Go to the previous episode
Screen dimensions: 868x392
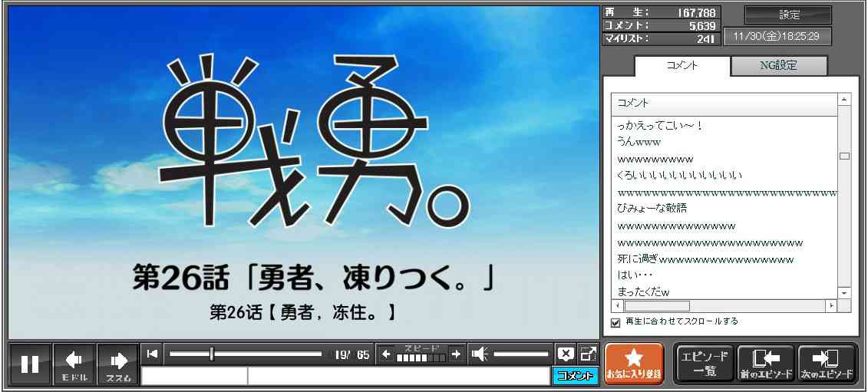click(x=765, y=364)
